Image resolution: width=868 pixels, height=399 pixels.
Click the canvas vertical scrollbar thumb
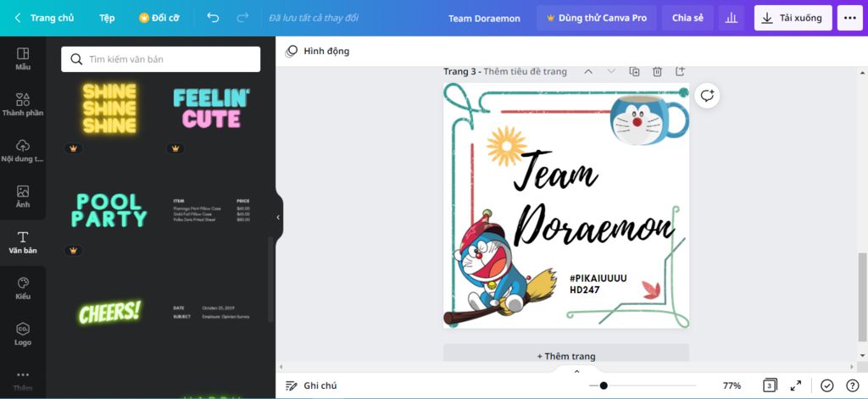pyautogui.click(x=862, y=297)
